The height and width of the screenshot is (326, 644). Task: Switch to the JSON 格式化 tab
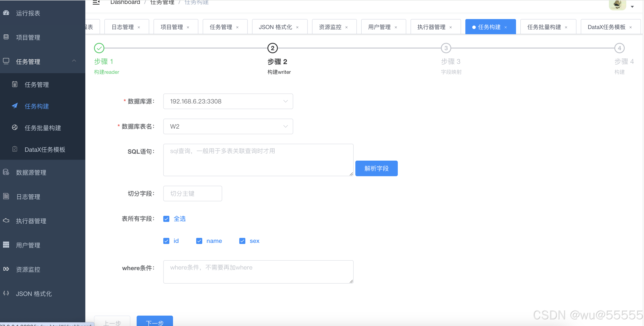275,27
